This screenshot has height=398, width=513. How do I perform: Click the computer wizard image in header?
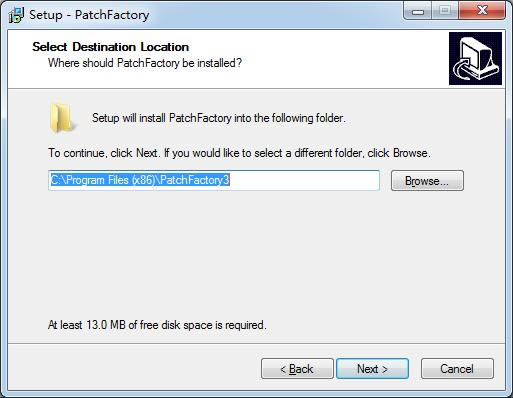pos(475,59)
